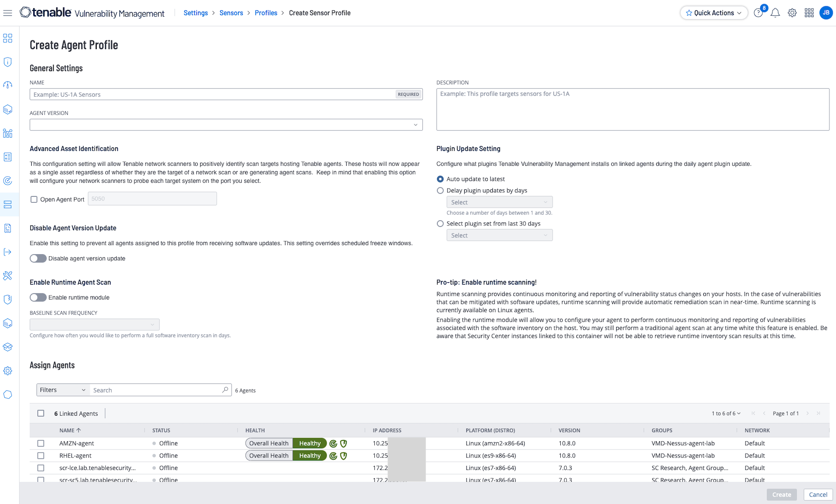The image size is (836, 504).
Task: Click the stacked layers icon in sidebar
Action: coord(7,347)
